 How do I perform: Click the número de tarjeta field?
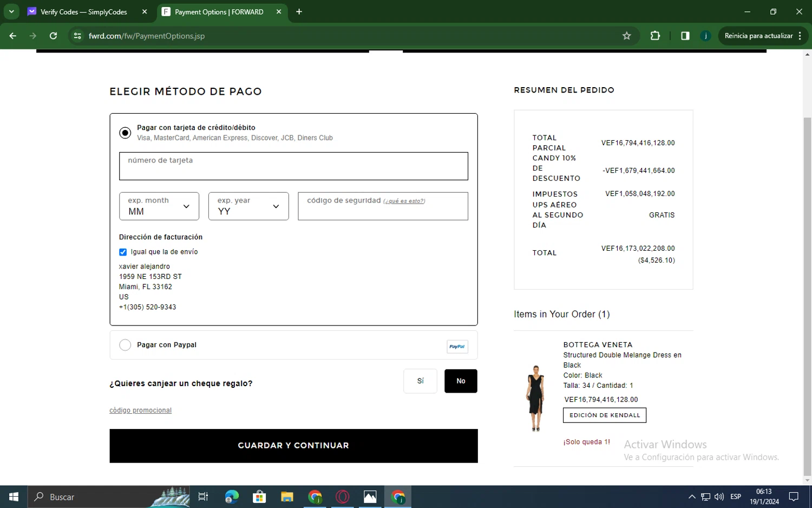pos(293,166)
